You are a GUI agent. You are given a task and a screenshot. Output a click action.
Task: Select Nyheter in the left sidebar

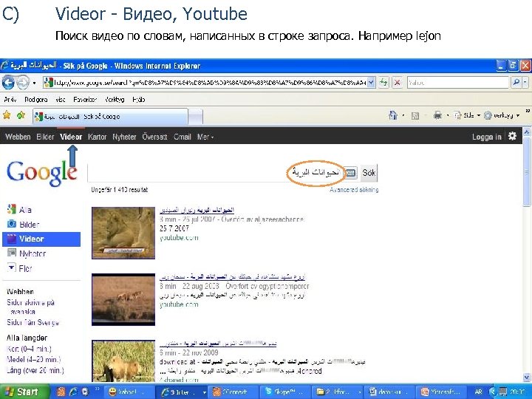(x=27, y=253)
